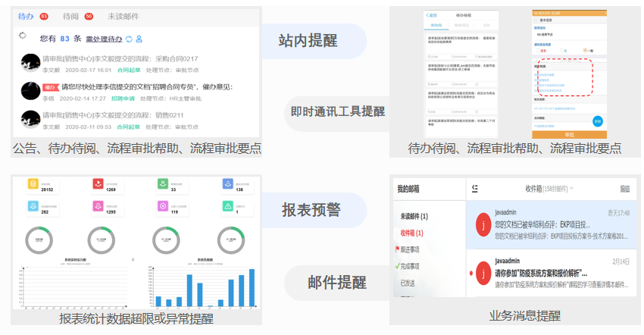Click the donut chart below 1295
Viewport: 644px width, 335px height.
tap(102, 240)
